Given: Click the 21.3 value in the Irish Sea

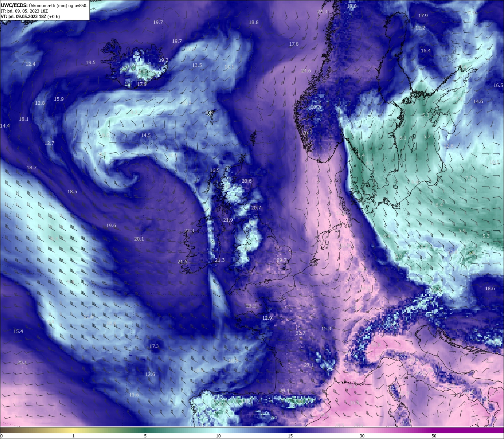Looking at the screenshot, I should pos(220,260).
